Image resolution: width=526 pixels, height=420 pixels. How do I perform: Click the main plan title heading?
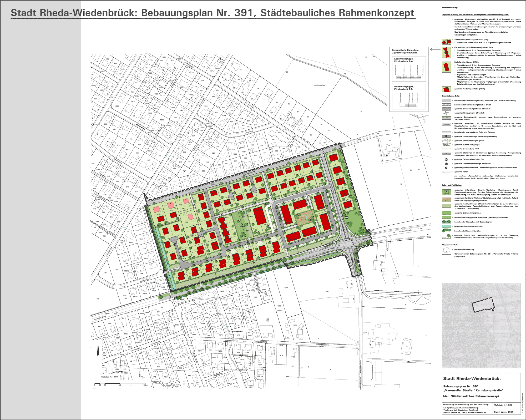[213, 13]
